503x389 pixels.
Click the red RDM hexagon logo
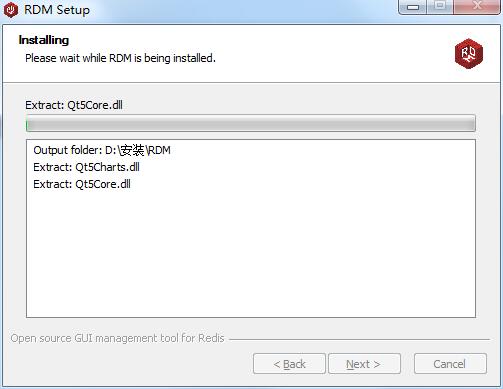pos(469,54)
